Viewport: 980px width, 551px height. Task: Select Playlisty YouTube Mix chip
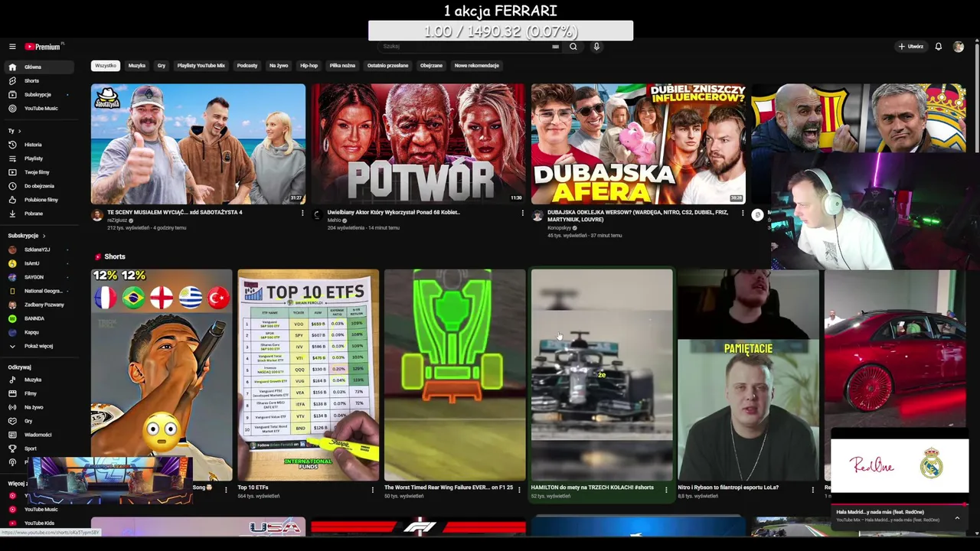(201, 66)
